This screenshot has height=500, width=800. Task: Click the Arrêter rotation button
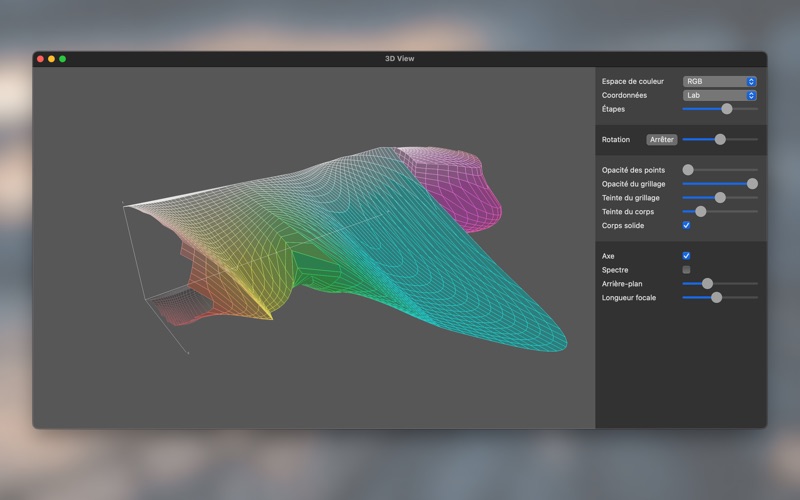pos(662,140)
